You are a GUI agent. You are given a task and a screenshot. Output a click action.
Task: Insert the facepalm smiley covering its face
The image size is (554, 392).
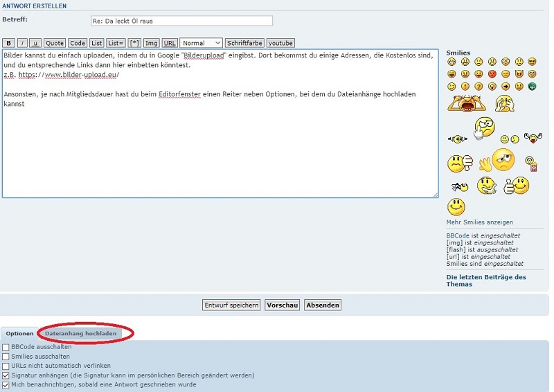[x=504, y=104]
